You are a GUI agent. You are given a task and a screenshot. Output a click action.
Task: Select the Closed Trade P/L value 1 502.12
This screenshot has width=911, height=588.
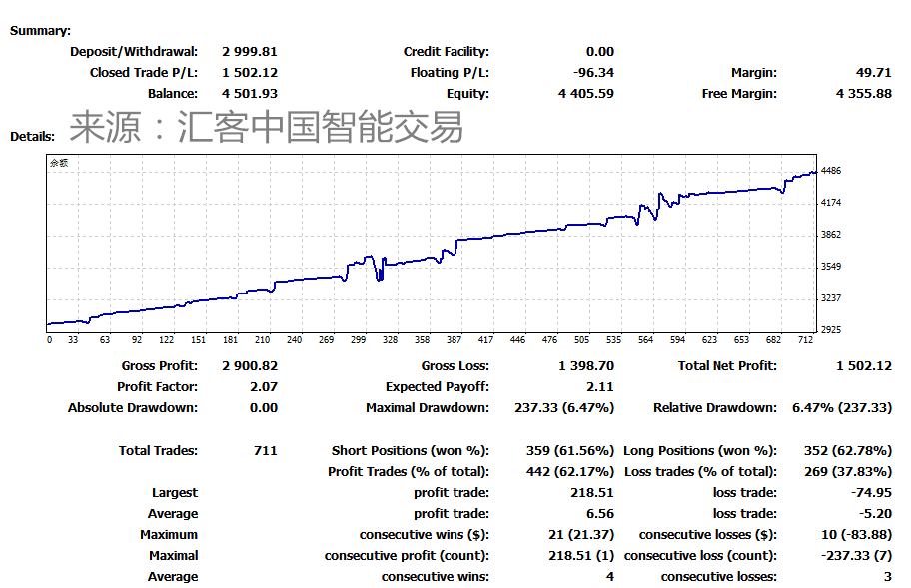(250, 73)
